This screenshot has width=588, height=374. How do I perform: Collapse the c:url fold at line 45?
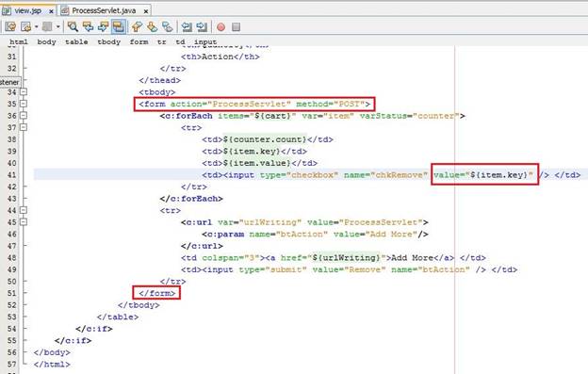[24, 222]
